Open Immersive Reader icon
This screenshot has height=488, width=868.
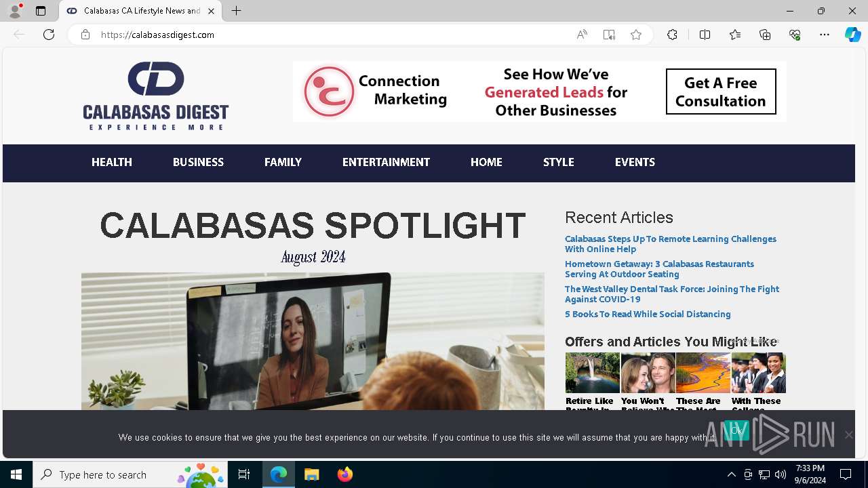pyautogui.click(x=609, y=35)
